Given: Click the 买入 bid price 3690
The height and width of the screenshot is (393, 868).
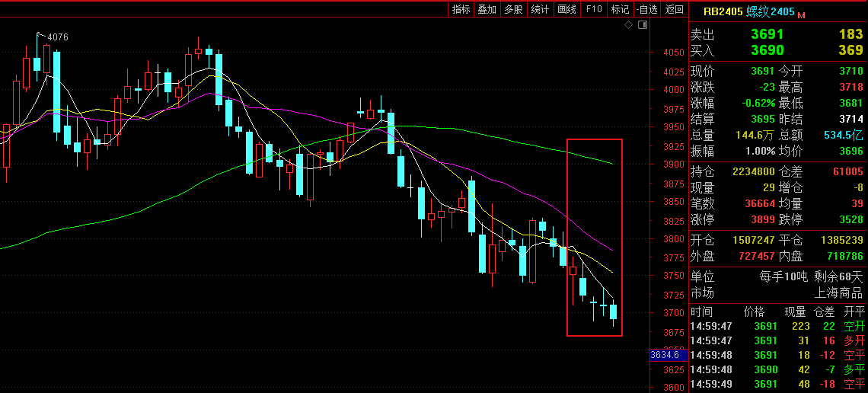Looking at the screenshot, I should click(x=767, y=50).
